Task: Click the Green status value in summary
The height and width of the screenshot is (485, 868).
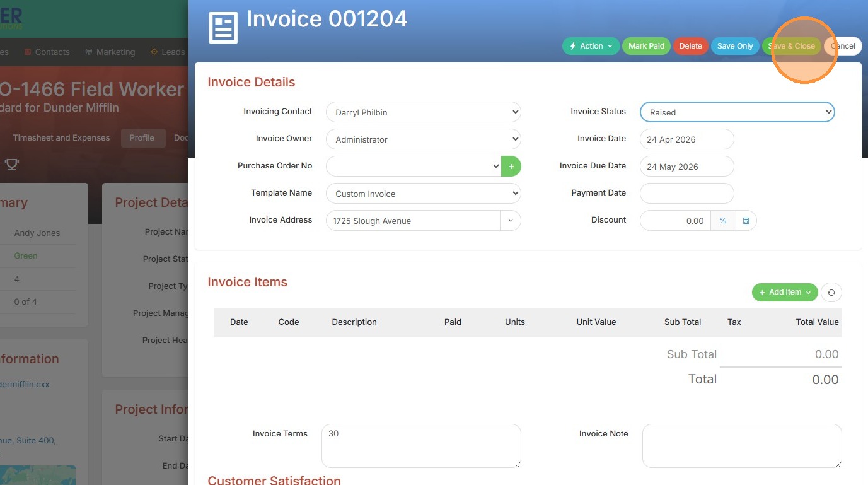Action: tap(26, 255)
